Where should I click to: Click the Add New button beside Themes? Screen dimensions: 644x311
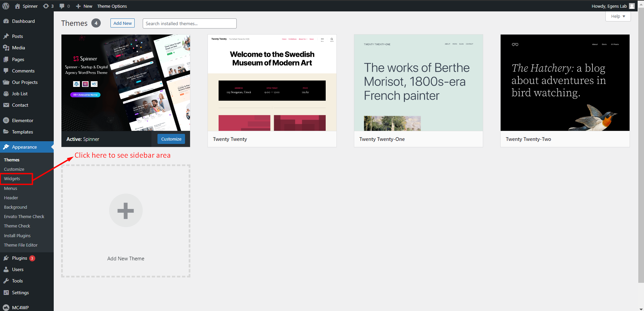[x=123, y=23]
